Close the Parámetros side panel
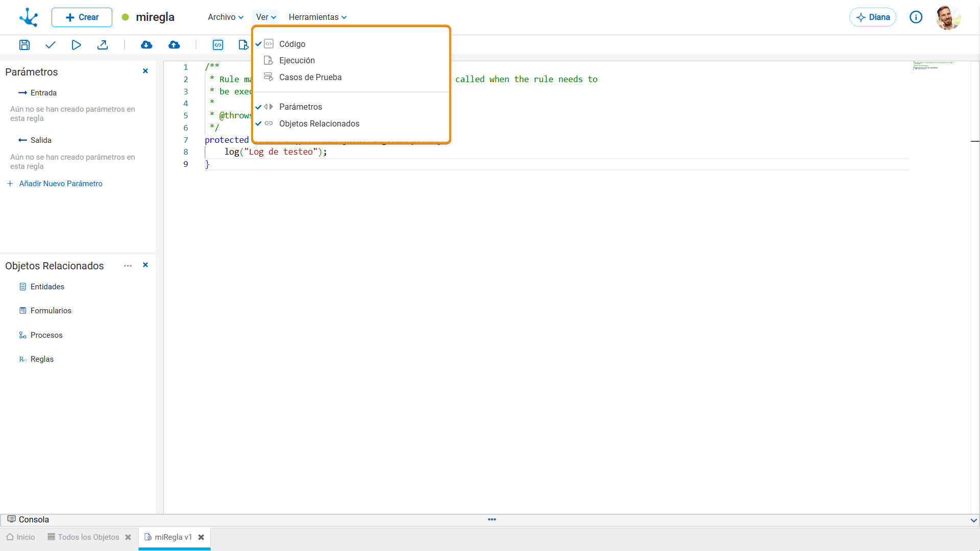980x551 pixels. coord(145,71)
